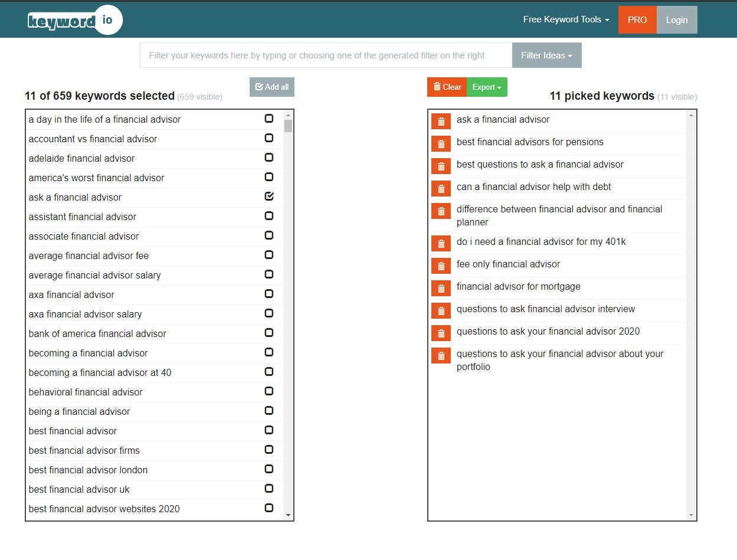Image resolution: width=737 pixels, height=560 pixels.
Task: Open Free Keyword Tools menu
Action: 566,19
